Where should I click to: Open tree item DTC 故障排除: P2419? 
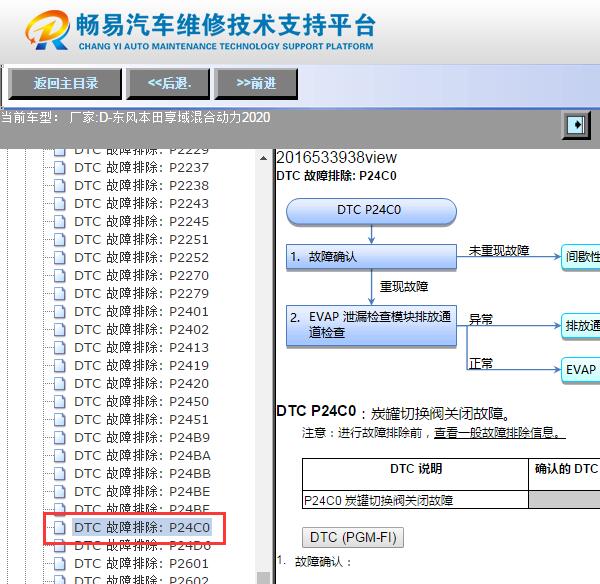(142, 365)
